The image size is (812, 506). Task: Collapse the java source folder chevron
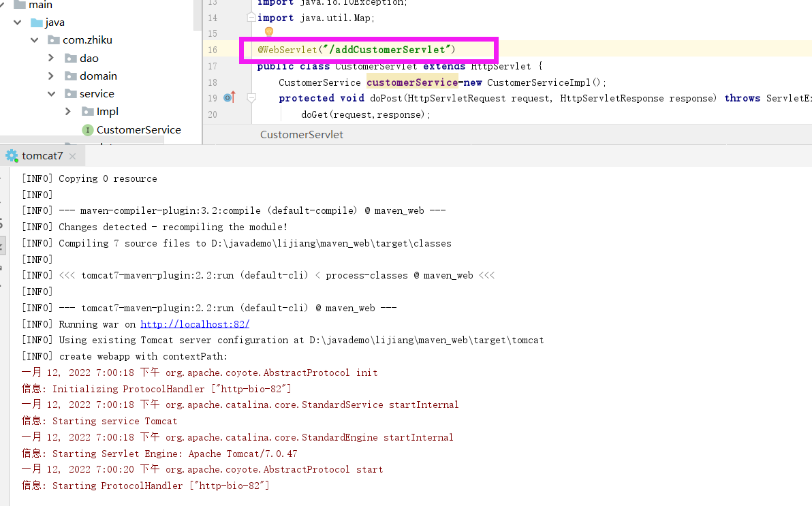point(18,22)
